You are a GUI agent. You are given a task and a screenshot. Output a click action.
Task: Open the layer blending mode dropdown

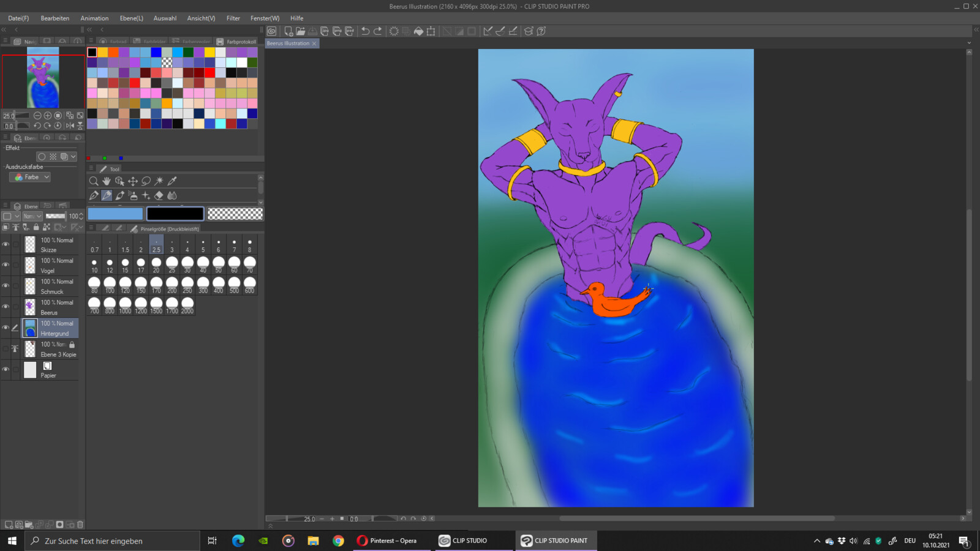coord(32,216)
